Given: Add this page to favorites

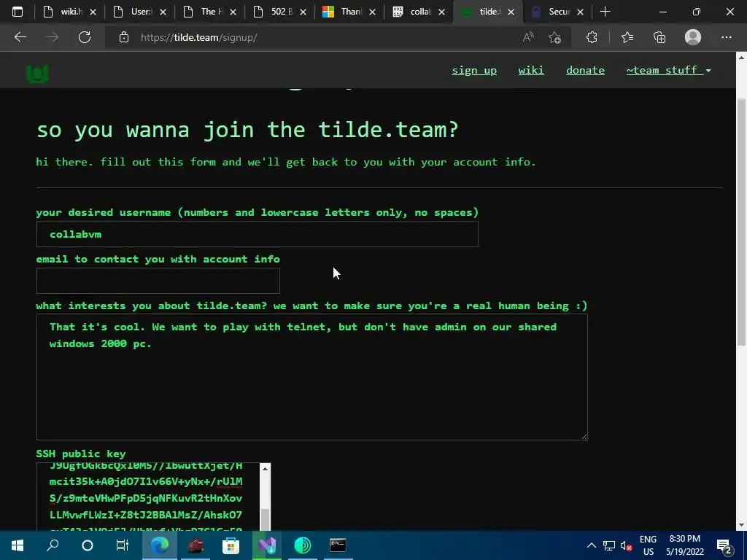Looking at the screenshot, I should [554, 37].
